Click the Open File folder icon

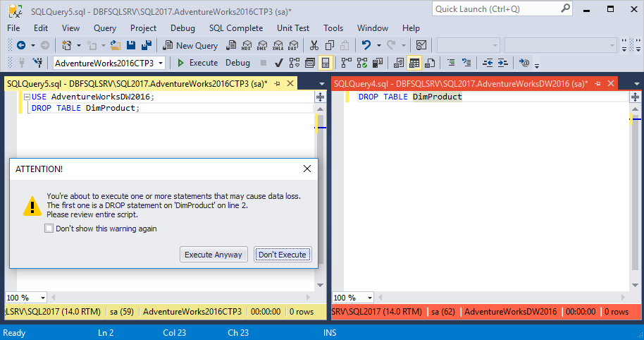pyautogui.click(x=116, y=45)
